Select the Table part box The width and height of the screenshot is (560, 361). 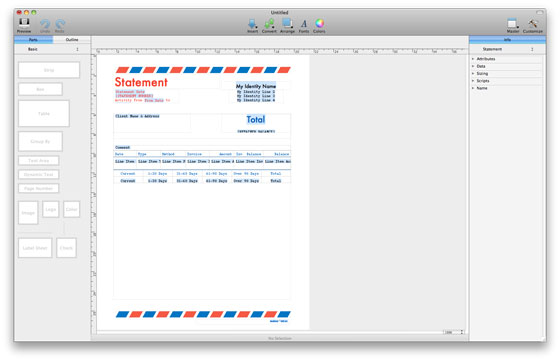tap(44, 114)
